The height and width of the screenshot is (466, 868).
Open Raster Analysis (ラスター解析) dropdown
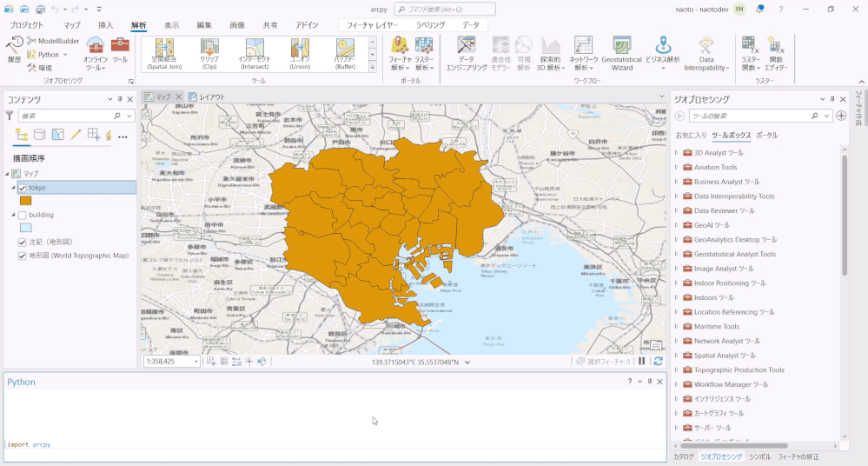click(x=424, y=54)
